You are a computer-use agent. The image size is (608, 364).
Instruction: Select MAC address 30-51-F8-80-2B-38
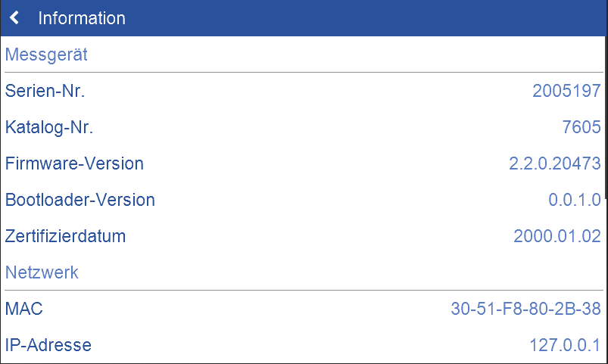point(525,309)
